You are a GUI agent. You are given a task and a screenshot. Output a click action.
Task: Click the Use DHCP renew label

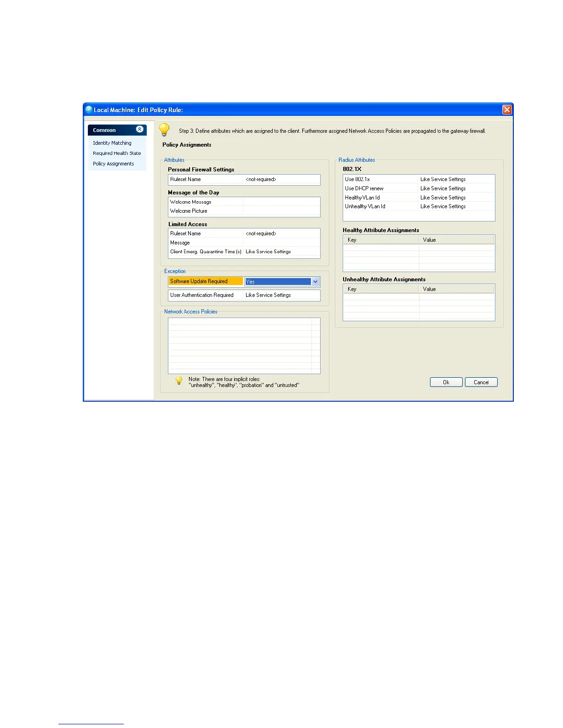pos(364,188)
